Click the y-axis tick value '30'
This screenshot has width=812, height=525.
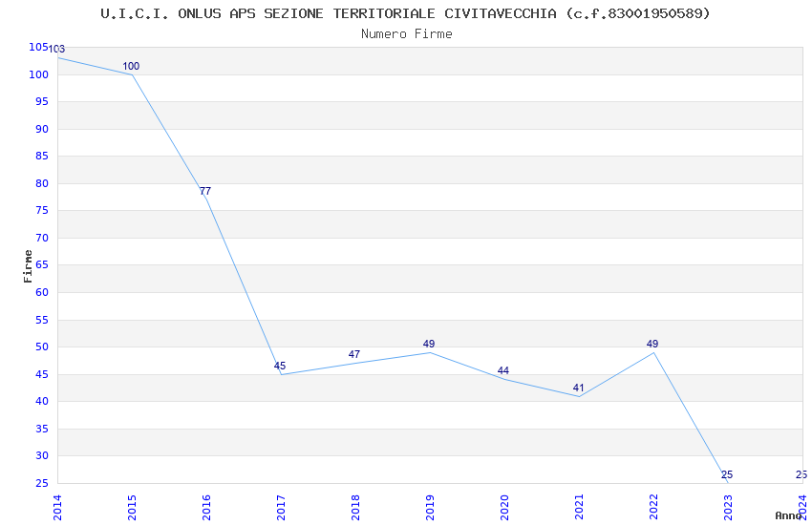[42, 455]
